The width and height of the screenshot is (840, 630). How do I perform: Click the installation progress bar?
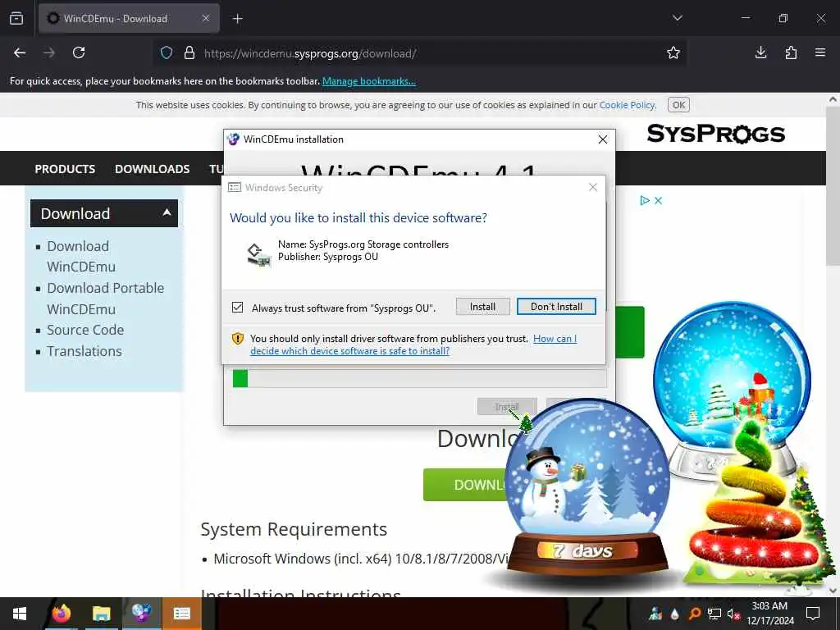pyautogui.click(x=420, y=378)
